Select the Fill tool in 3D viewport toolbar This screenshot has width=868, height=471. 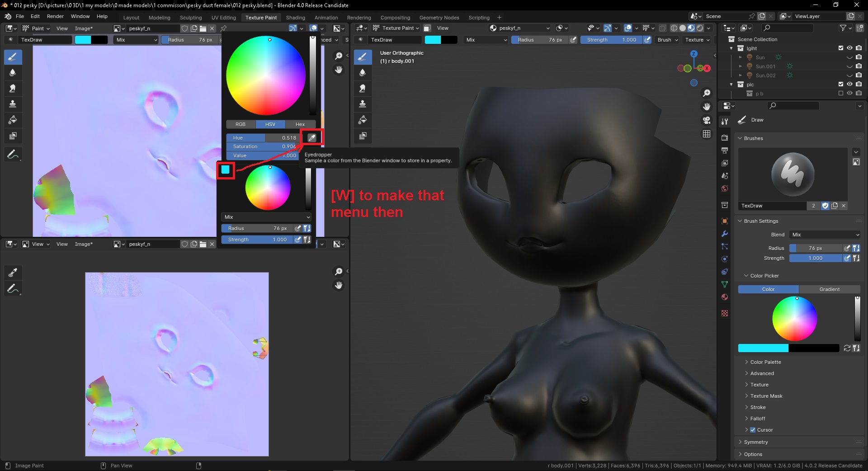tap(363, 120)
